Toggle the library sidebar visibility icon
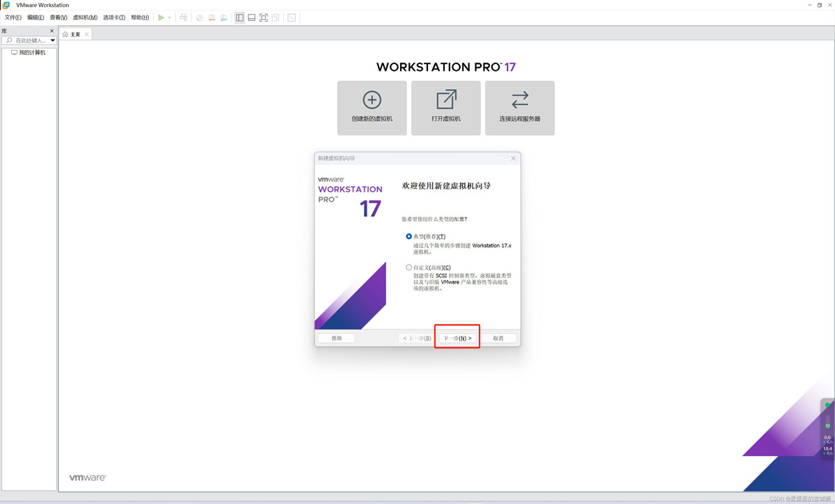 pyautogui.click(x=239, y=18)
